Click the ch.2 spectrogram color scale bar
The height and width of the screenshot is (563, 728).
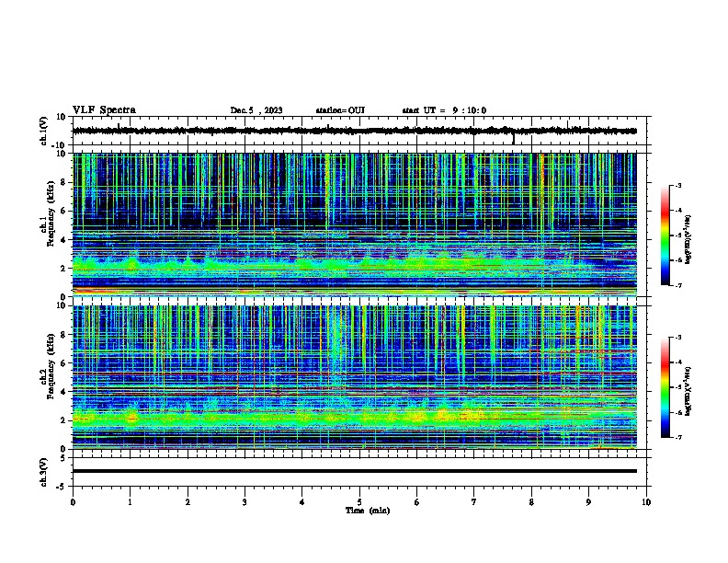click(665, 387)
